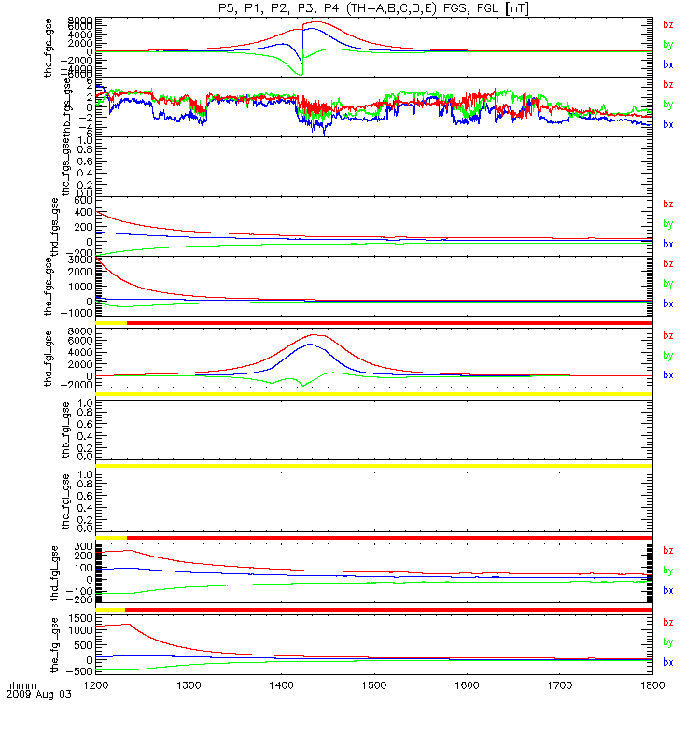
Task: Click the 1400 time axis tick label
Action: [282, 685]
